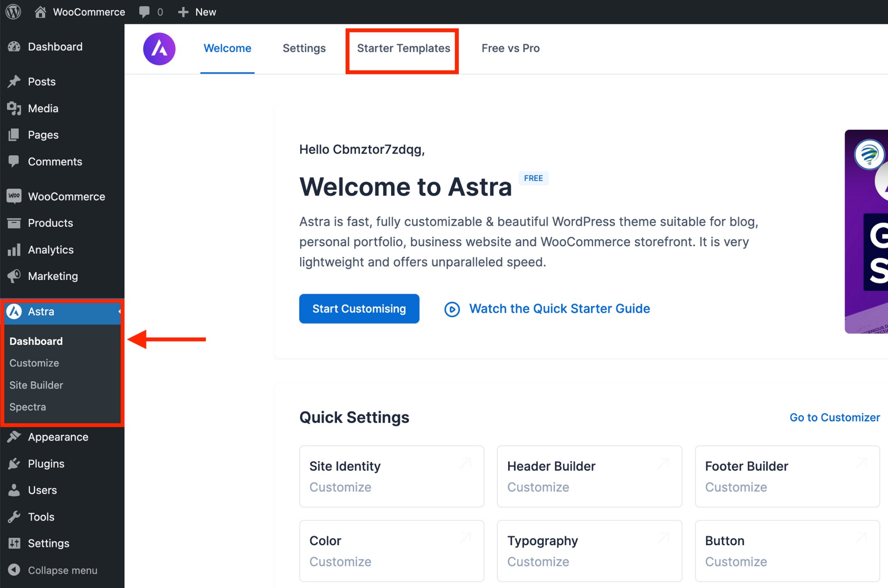Screen dimensions: 888x588
Task: Click the arrow icon on Color card
Action: [x=465, y=538]
